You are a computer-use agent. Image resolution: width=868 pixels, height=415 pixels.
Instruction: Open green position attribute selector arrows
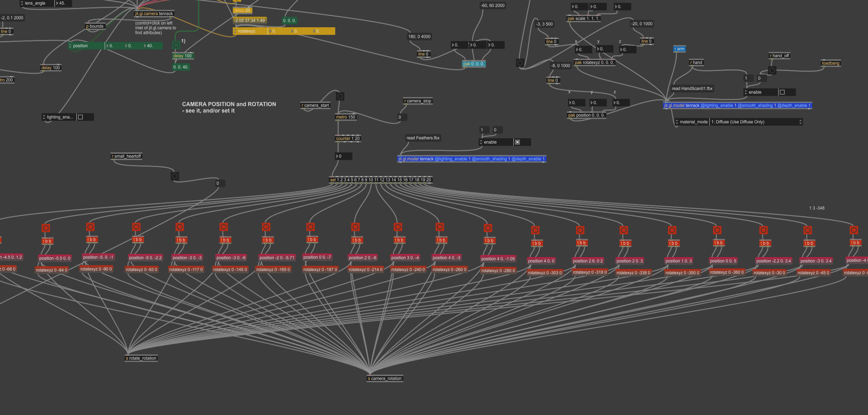[70, 46]
